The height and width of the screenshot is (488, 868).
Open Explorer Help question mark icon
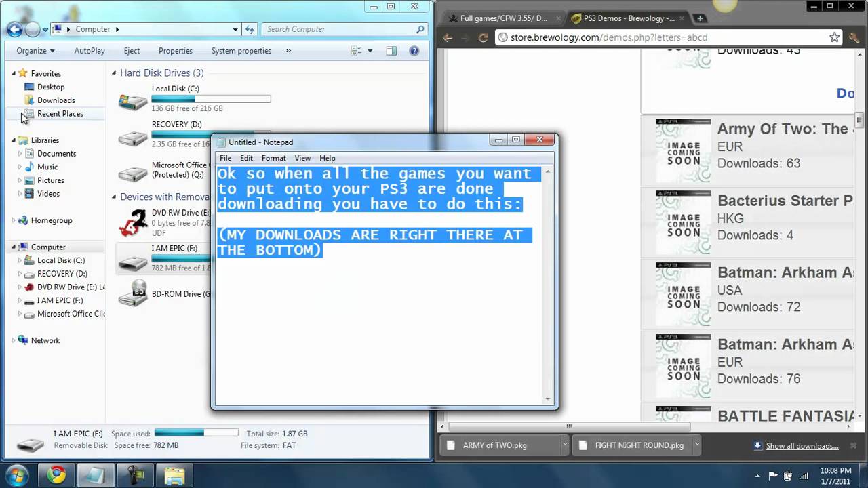coord(414,51)
